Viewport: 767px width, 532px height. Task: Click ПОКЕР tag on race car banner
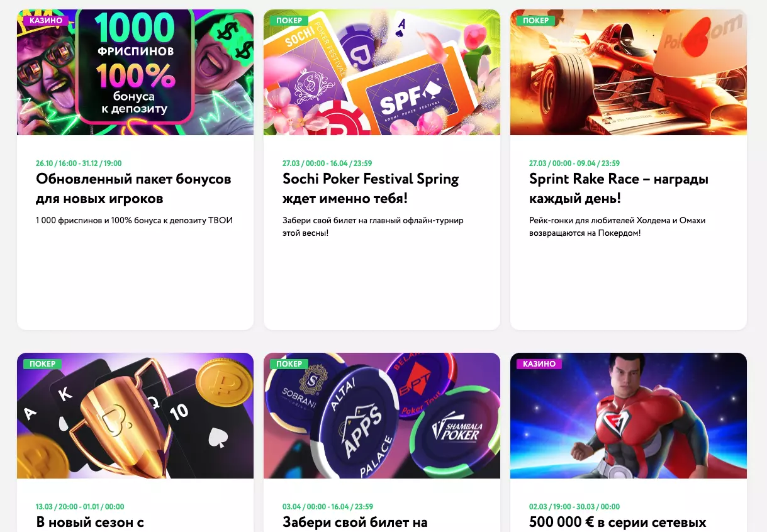pyautogui.click(x=536, y=20)
